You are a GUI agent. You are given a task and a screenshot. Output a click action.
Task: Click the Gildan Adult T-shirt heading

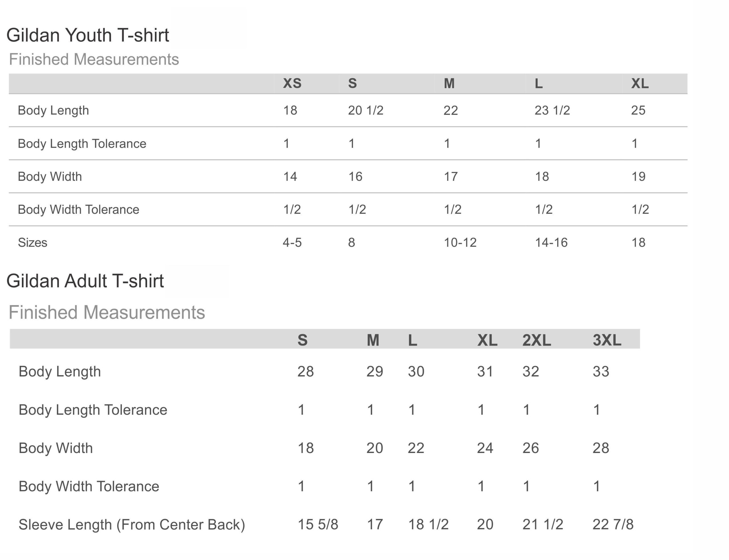click(85, 281)
